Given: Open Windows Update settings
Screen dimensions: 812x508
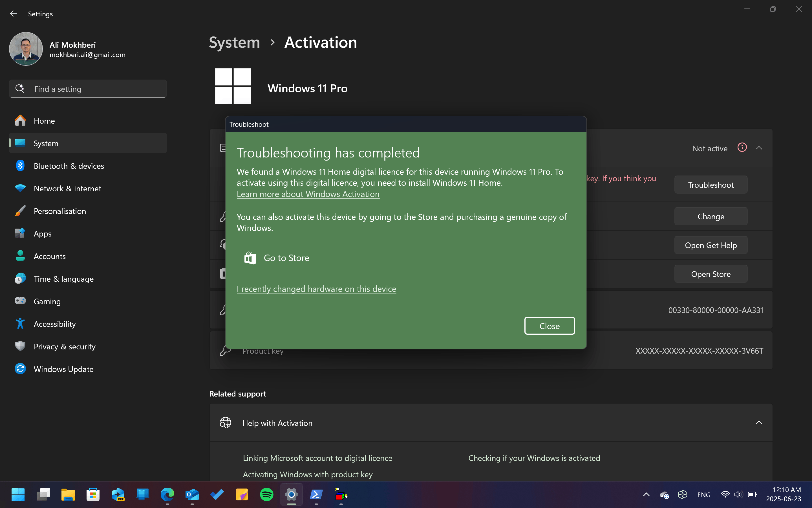Looking at the screenshot, I should coord(88,369).
